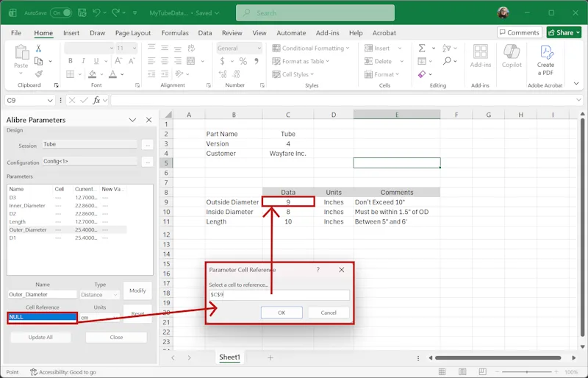
Task: Switch to the Data tab
Action: pos(205,32)
